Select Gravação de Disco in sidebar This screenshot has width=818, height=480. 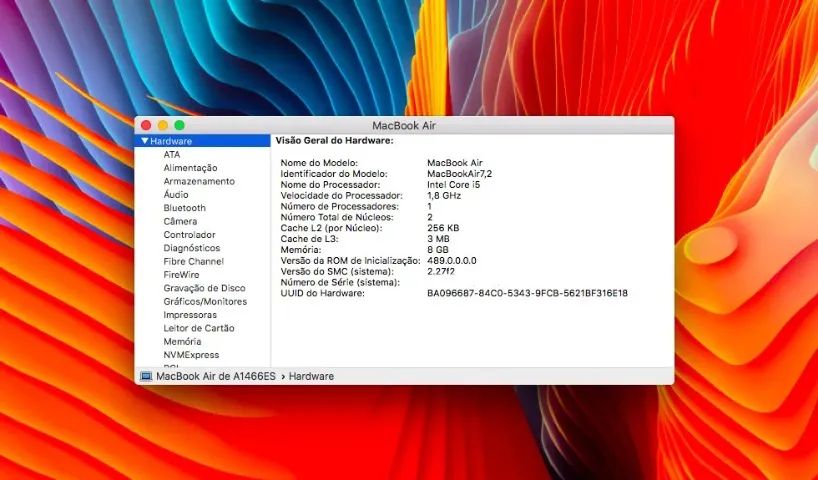(204, 288)
